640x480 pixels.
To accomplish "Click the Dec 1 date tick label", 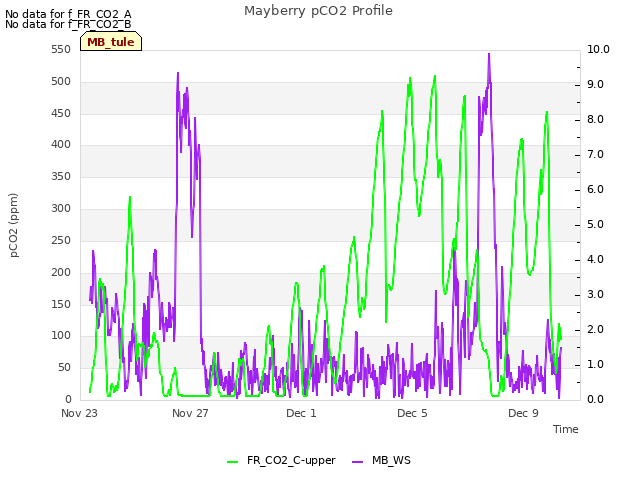I will coord(301,413).
